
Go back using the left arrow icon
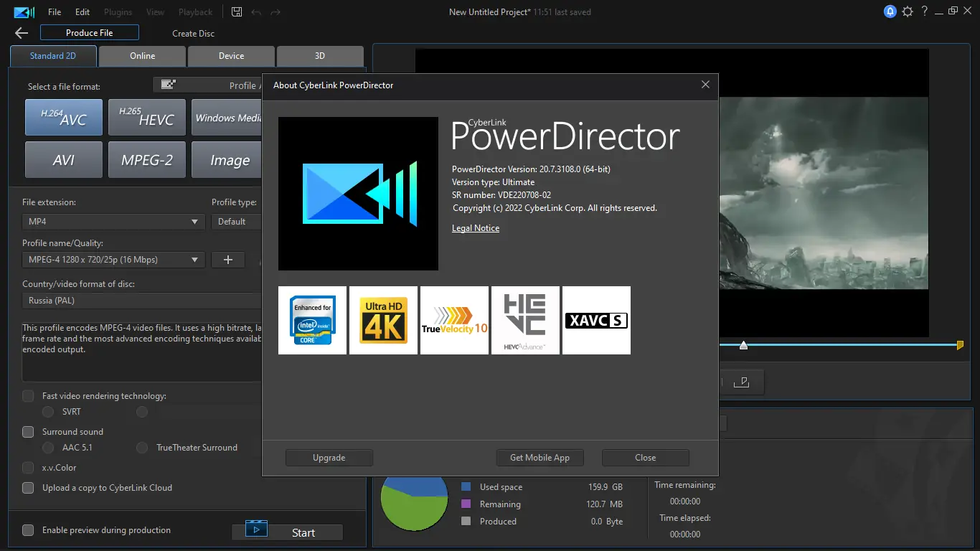(x=22, y=33)
